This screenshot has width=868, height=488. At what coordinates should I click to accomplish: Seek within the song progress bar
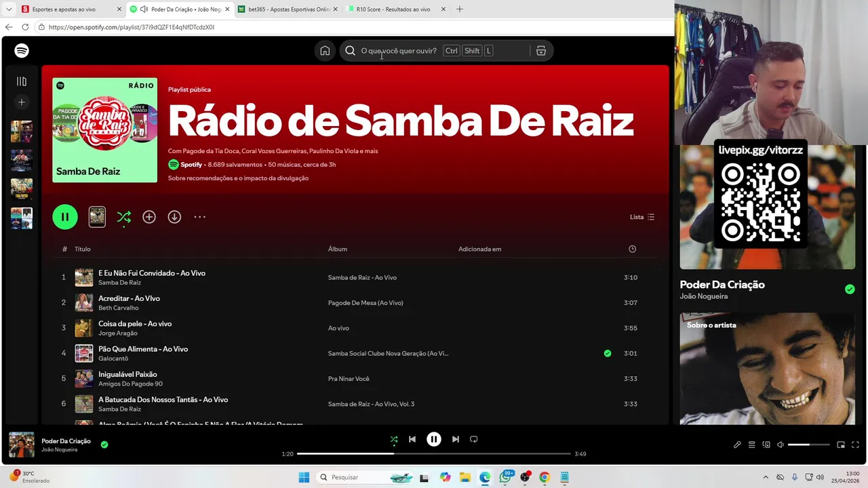click(x=434, y=453)
